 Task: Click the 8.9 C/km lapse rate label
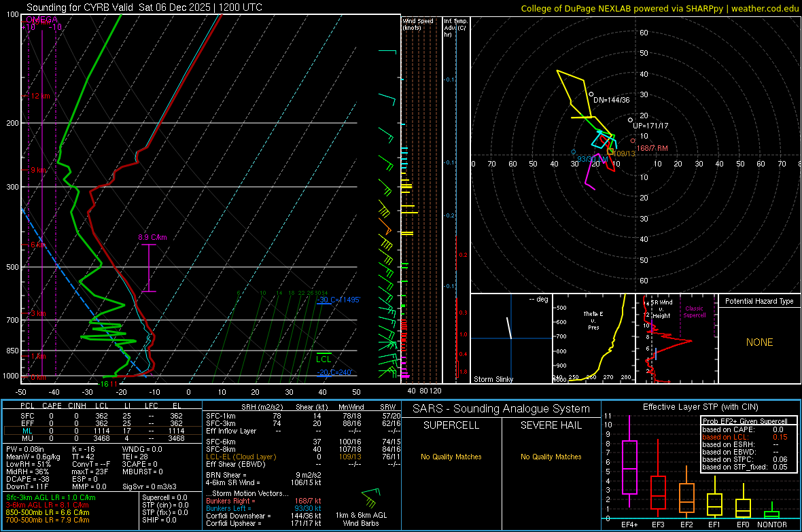click(x=152, y=237)
